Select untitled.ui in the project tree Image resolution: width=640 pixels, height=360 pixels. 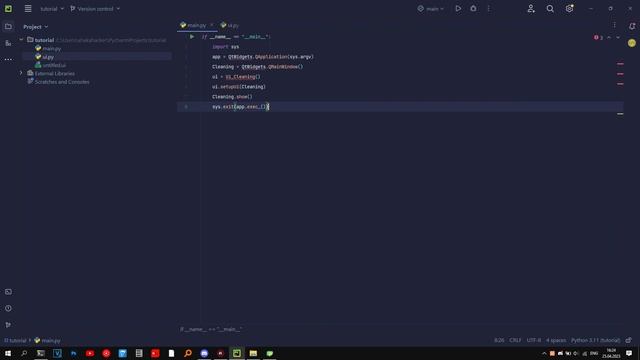coord(54,65)
